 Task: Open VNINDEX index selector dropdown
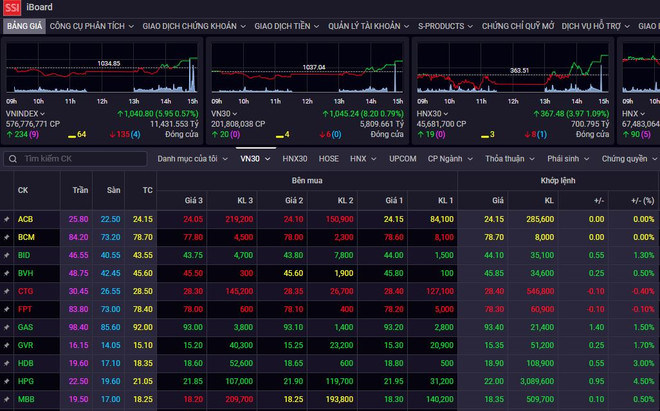coord(25,114)
